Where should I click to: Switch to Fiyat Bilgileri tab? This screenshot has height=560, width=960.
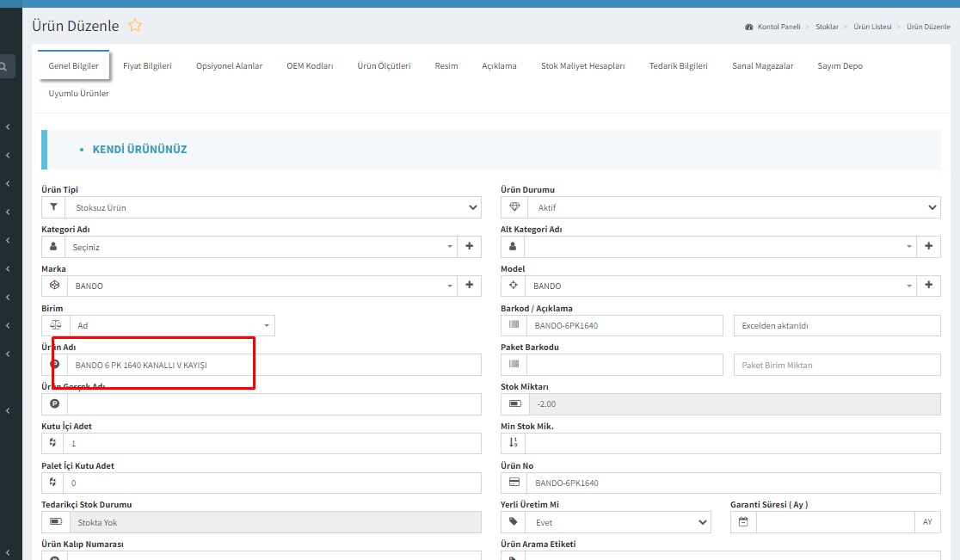[x=147, y=66]
